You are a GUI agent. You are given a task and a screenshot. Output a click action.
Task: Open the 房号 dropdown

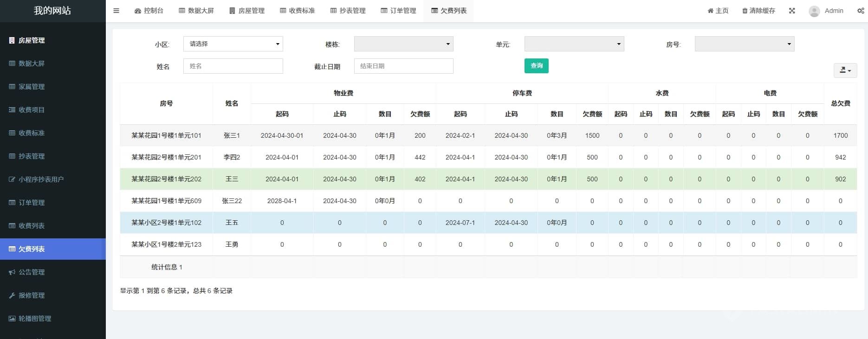point(744,44)
